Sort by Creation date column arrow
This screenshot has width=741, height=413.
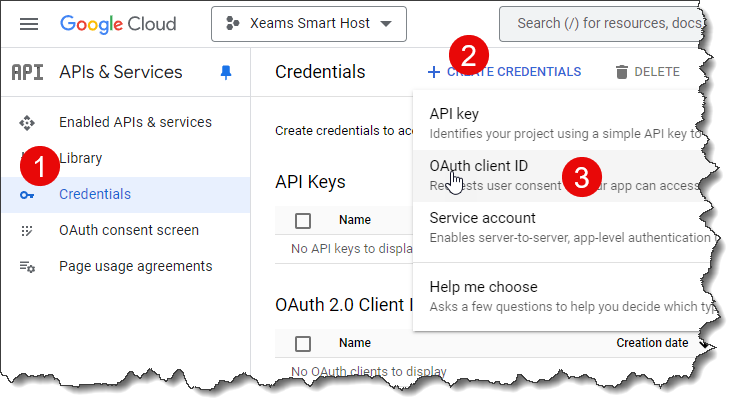[x=704, y=344]
